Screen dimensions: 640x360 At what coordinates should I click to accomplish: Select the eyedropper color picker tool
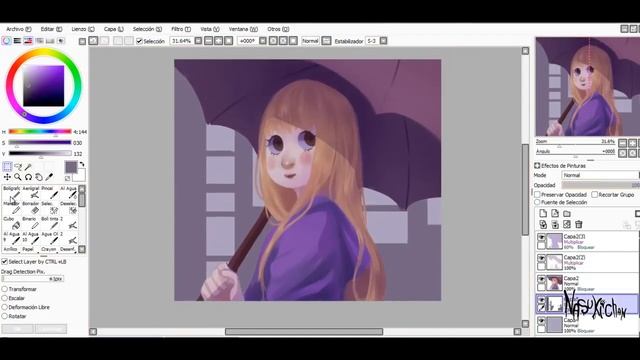[x=49, y=177]
